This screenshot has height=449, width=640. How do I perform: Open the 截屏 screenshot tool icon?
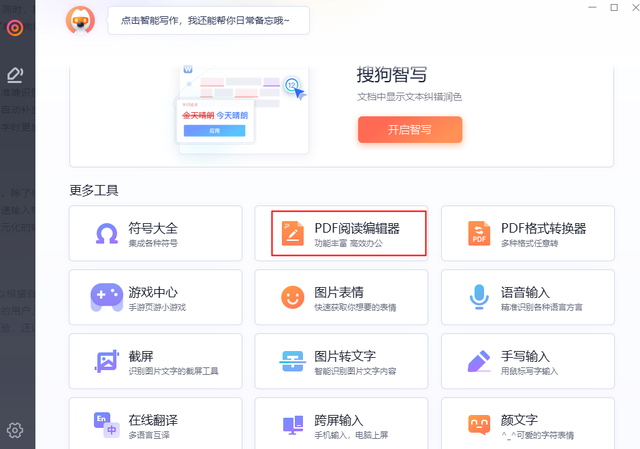coord(107,361)
